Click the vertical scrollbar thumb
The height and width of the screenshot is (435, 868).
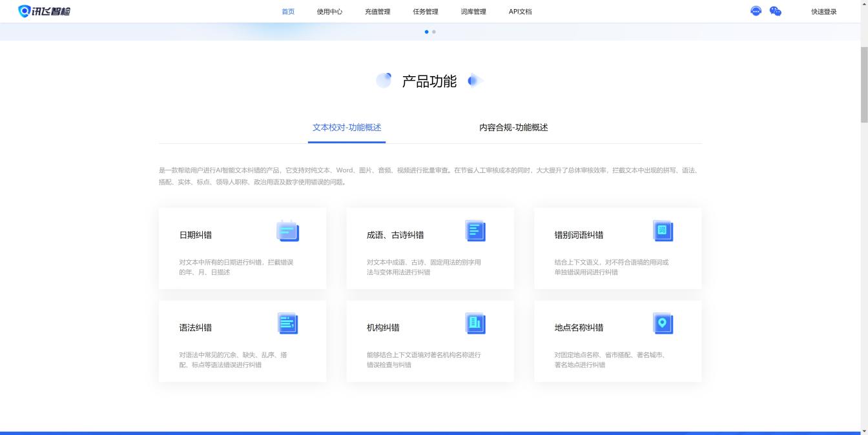(x=863, y=85)
